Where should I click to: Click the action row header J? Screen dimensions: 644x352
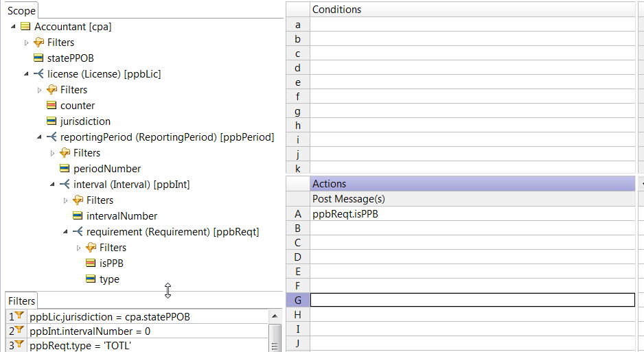(298, 343)
